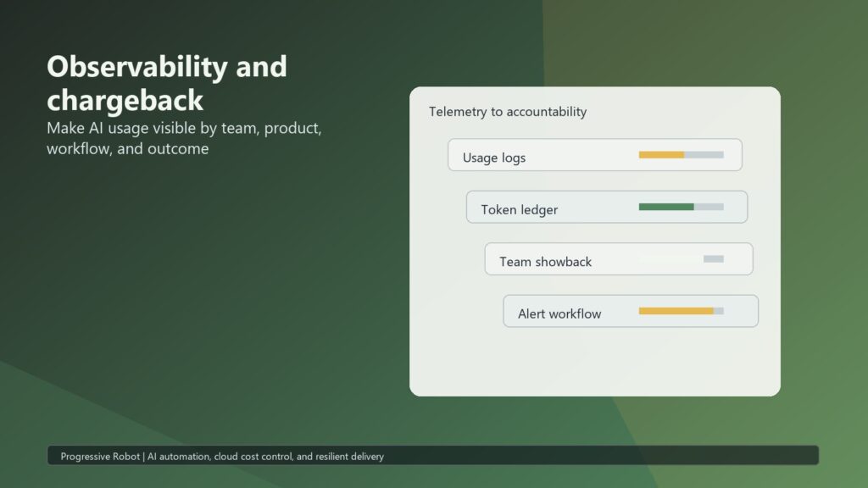The image size is (868, 488).
Task: Click the 'Make AI usage visible by team' subtitle
Action: click(x=184, y=138)
